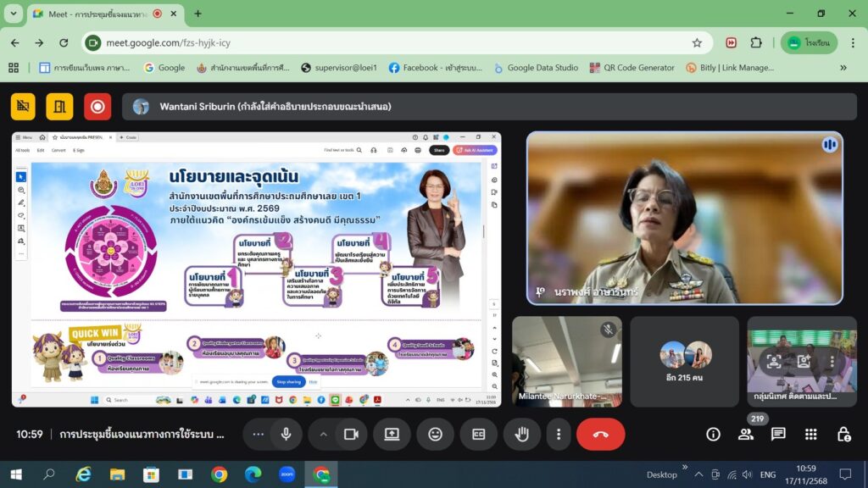
Task: Toggle the microphone in Meet
Action: (x=287, y=434)
